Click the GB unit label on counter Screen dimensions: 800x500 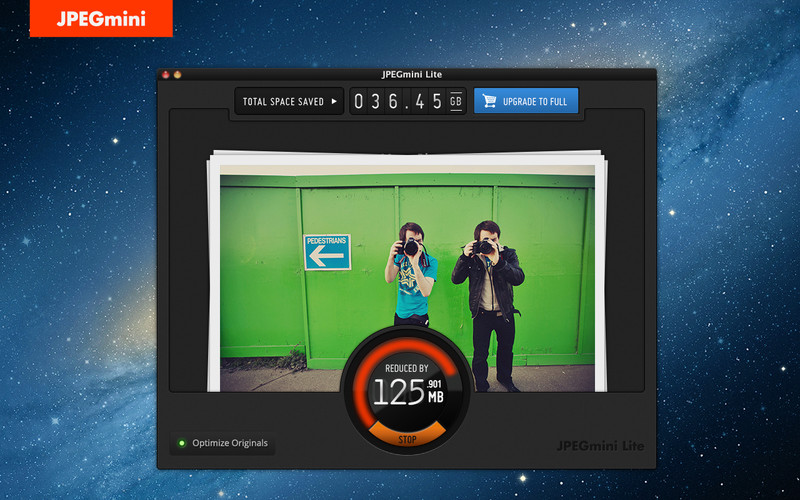[456, 101]
